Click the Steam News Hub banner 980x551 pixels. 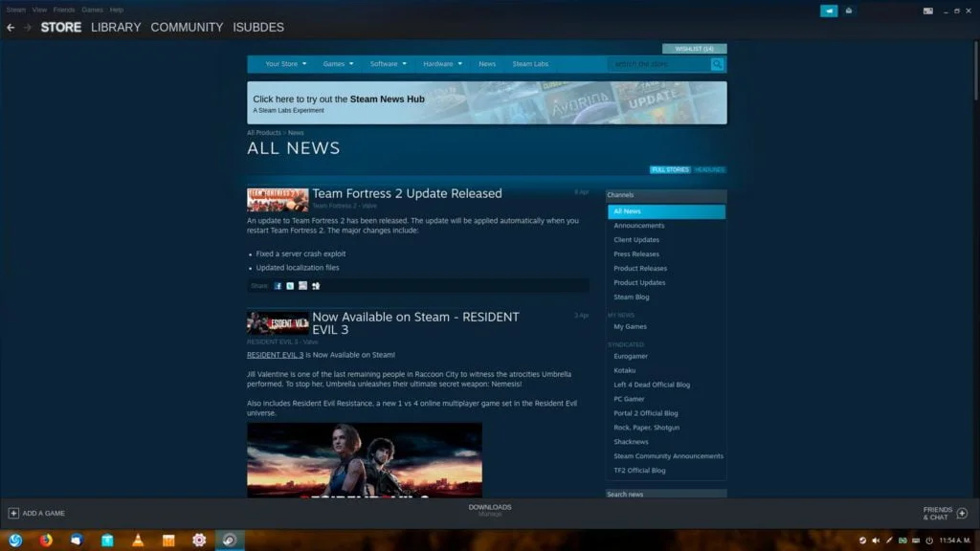click(x=487, y=102)
